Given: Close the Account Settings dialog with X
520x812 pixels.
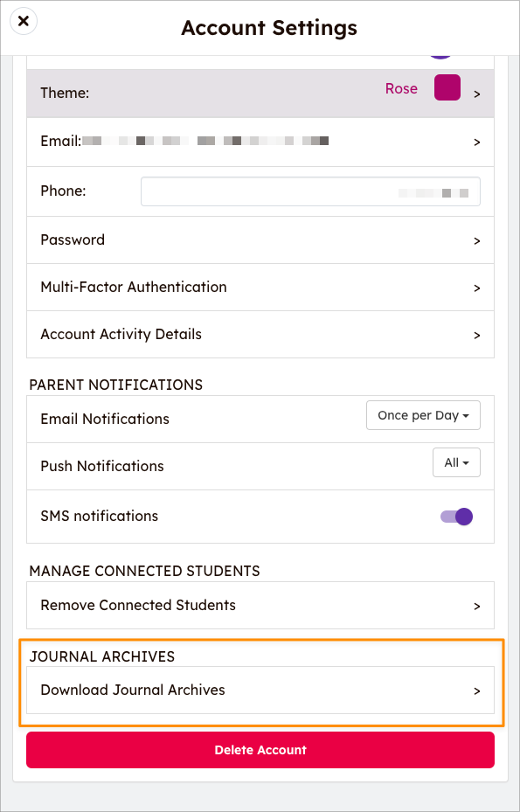Looking at the screenshot, I should (24, 22).
